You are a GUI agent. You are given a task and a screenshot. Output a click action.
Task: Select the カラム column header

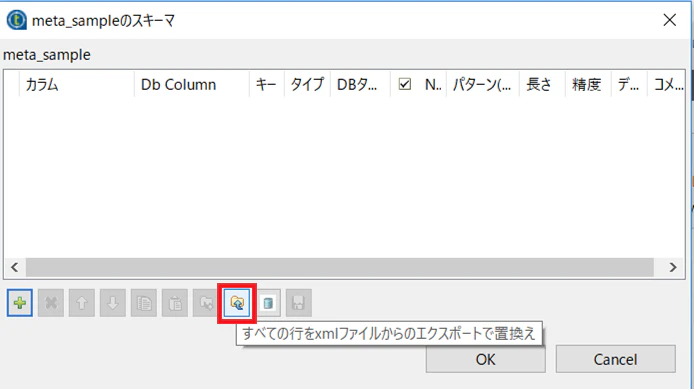tap(77, 84)
